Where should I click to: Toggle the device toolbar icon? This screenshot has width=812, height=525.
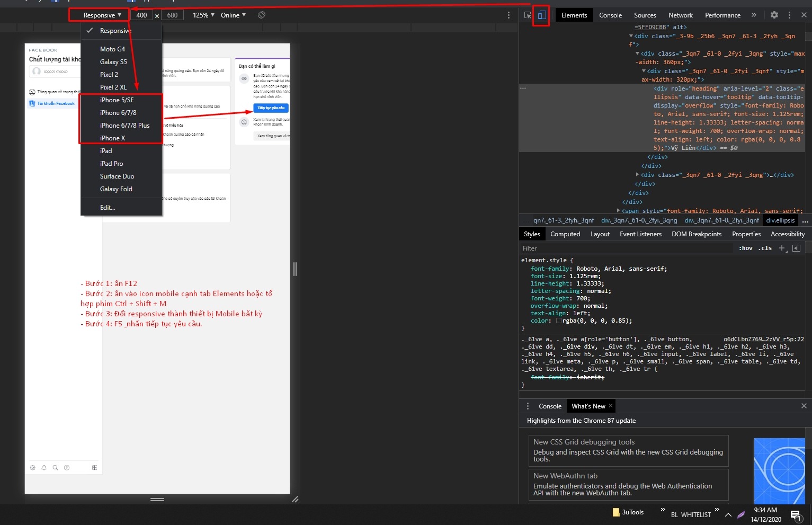(x=541, y=15)
